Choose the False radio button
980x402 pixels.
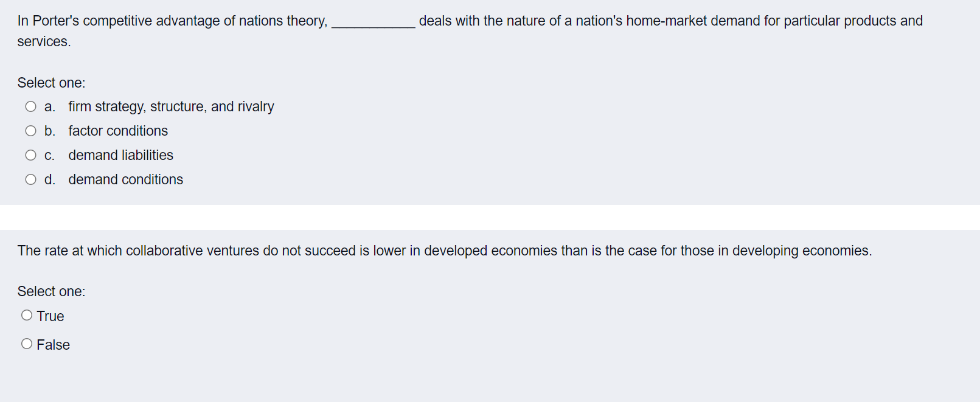pyautogui.click(x=27, y=343)
